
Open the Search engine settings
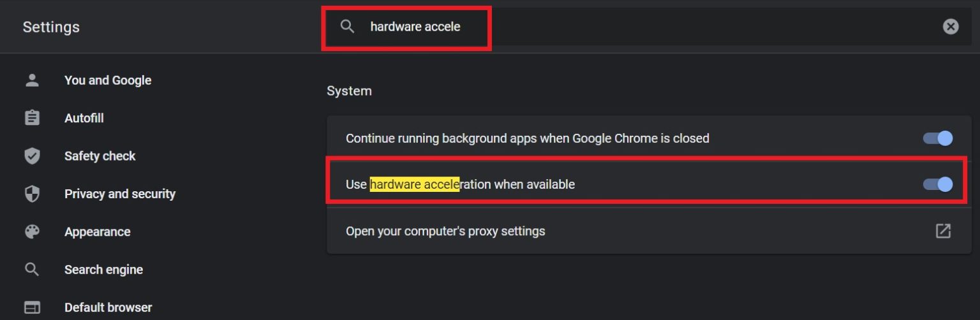tap(103, 270)
